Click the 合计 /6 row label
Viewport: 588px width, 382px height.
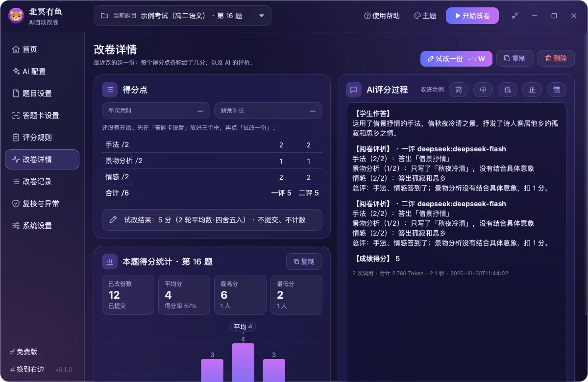pos(117,193)
